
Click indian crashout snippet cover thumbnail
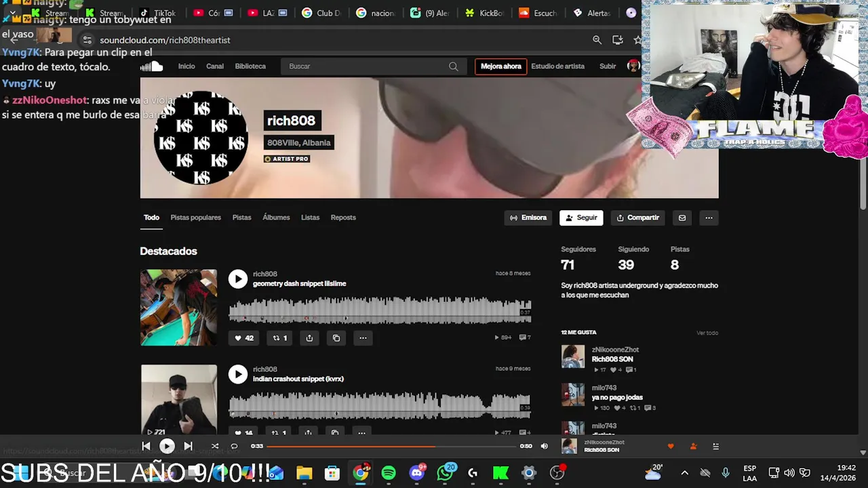click(x=179, y=400)
